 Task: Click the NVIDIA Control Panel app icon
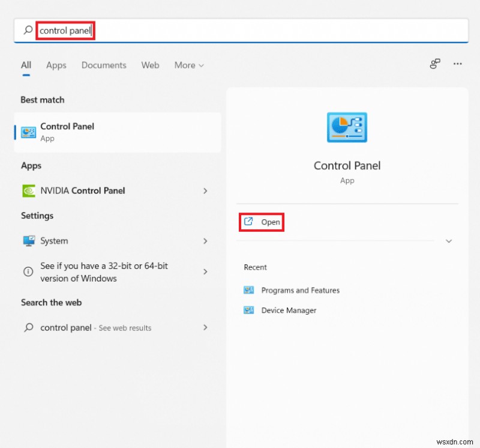coord(29,190)
